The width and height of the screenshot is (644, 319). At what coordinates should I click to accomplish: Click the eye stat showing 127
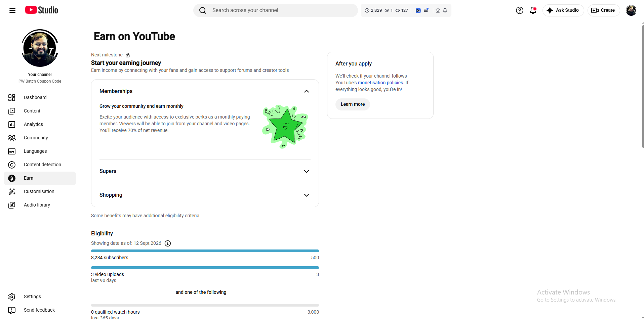pyautogui.click(x=402, y=10)
